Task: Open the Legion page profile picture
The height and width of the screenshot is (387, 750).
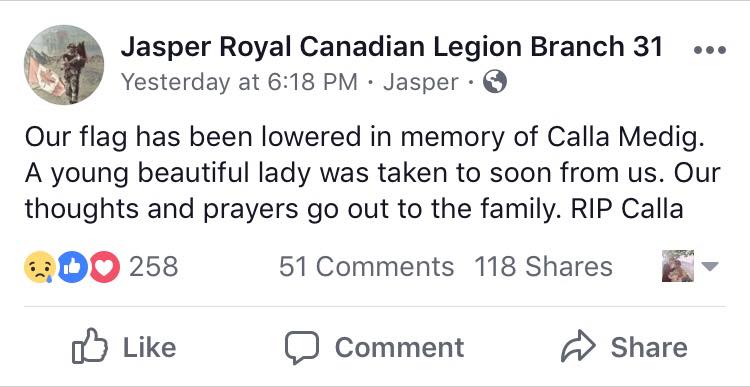Action: (x=64, y=65)
